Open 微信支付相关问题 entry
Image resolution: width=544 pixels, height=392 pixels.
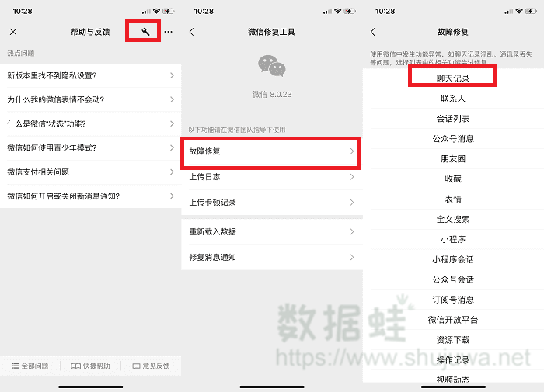[x=91, y=172]
